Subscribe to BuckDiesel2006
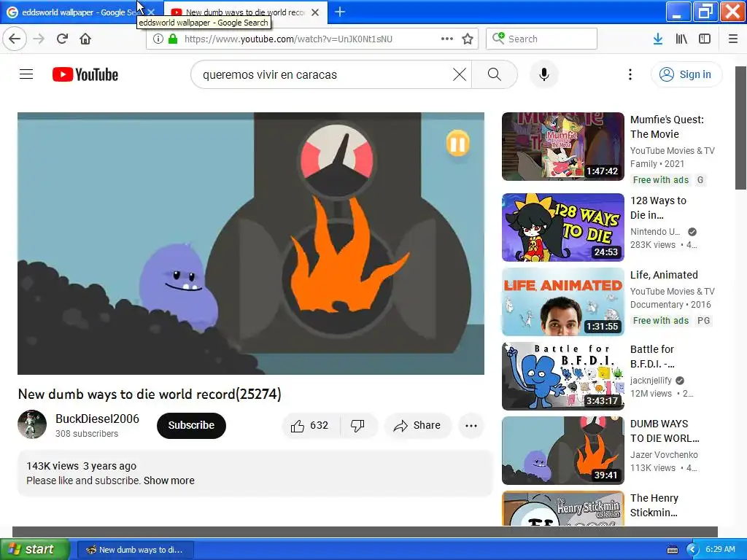 (191, 425)
